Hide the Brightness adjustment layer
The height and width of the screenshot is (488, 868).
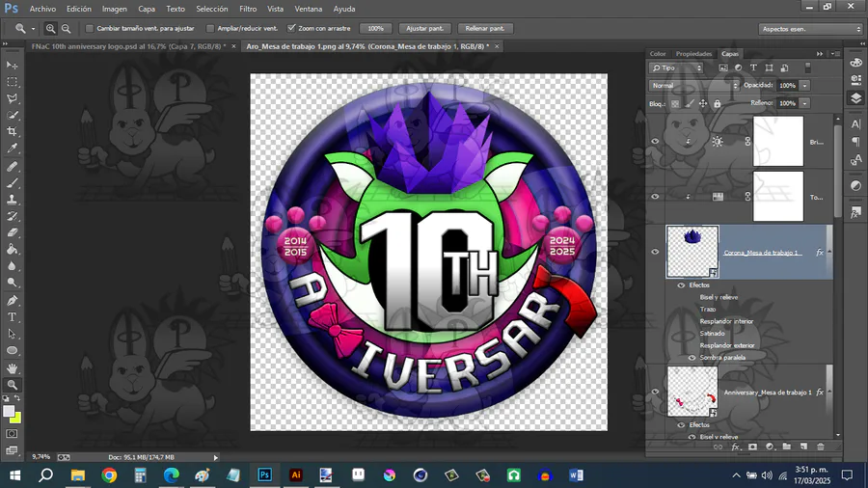[x=655, y=141]
